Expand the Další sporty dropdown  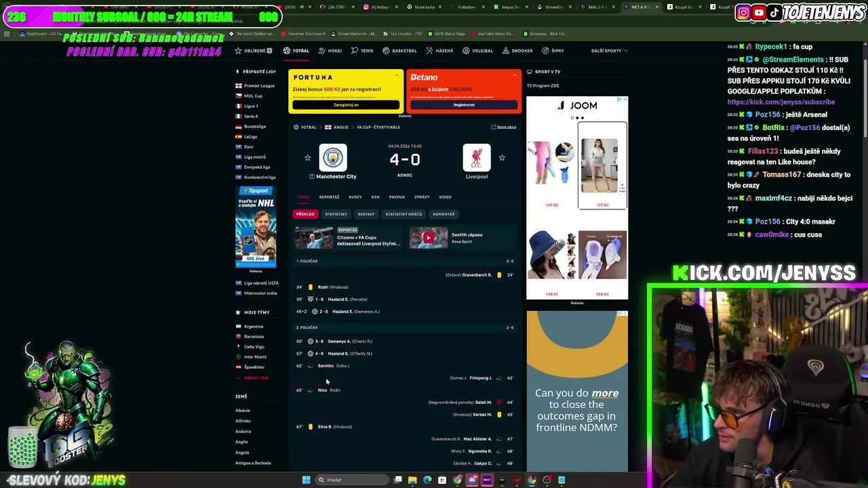pos(609,51)
